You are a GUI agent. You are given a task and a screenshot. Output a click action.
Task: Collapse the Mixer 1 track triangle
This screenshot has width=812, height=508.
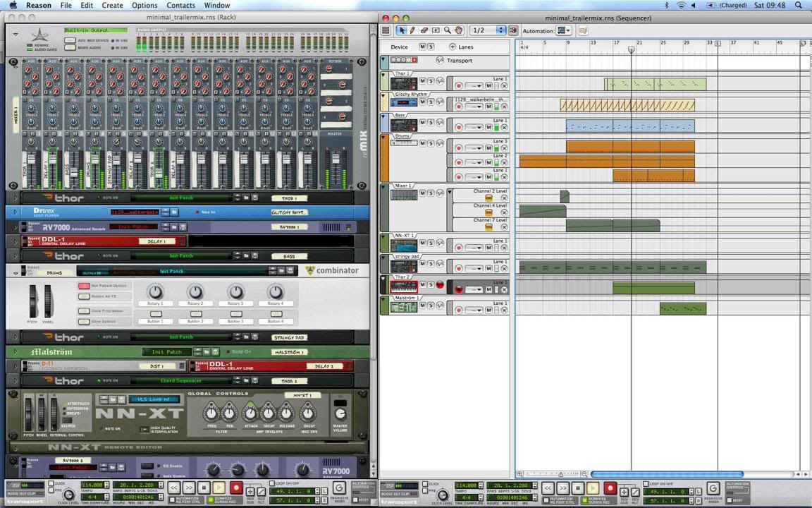tap(384, 187)
